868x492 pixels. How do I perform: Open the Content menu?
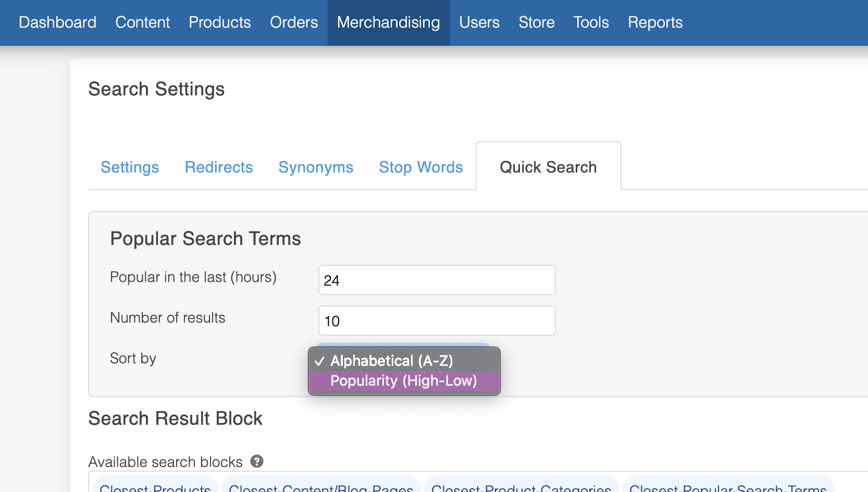(142, 22)
